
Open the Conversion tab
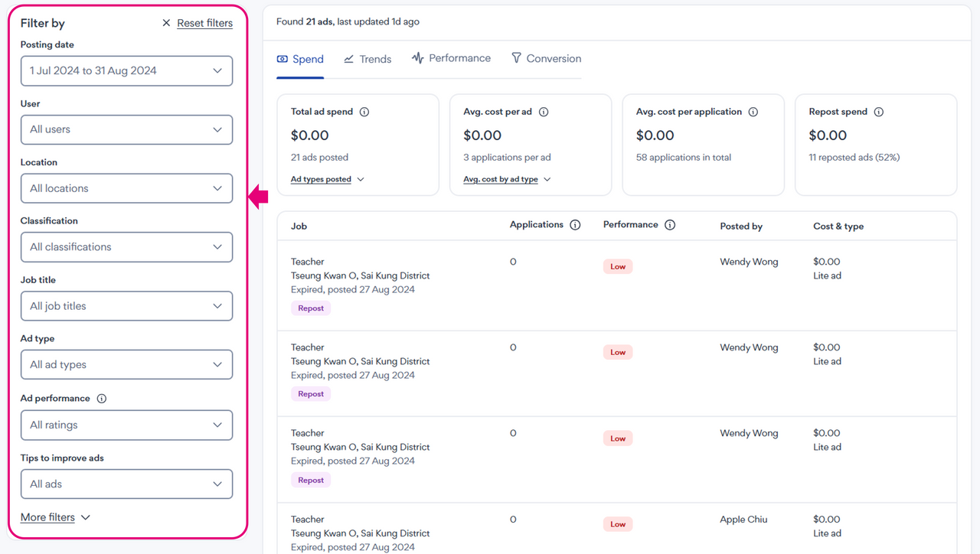pyautogui.click(x=546, y=58)
